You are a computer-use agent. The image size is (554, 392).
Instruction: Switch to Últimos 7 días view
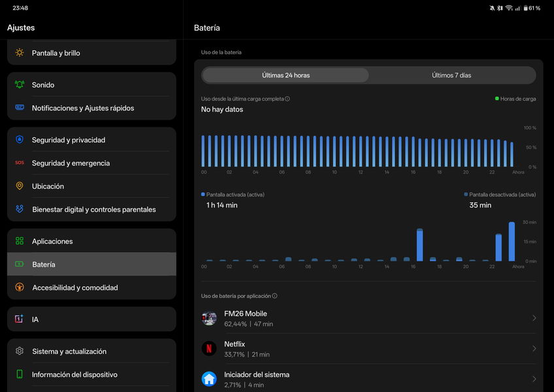[x=451, y=75]
